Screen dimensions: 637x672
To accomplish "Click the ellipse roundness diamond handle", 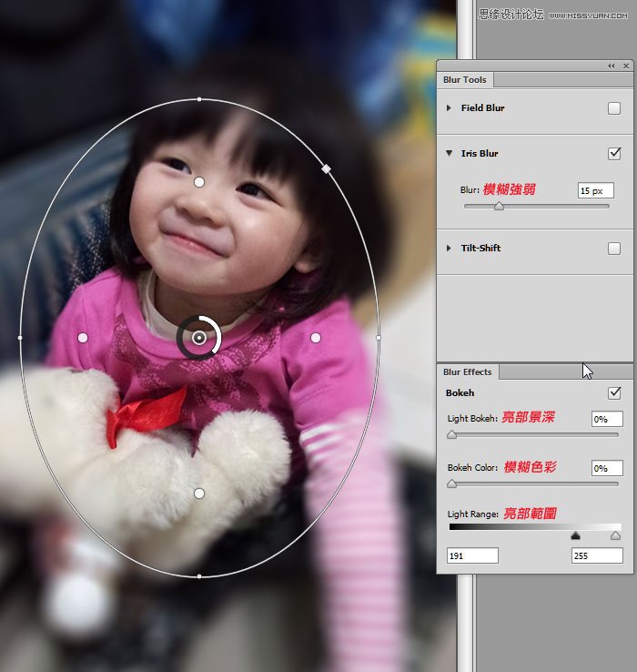I will pos(327,168).
